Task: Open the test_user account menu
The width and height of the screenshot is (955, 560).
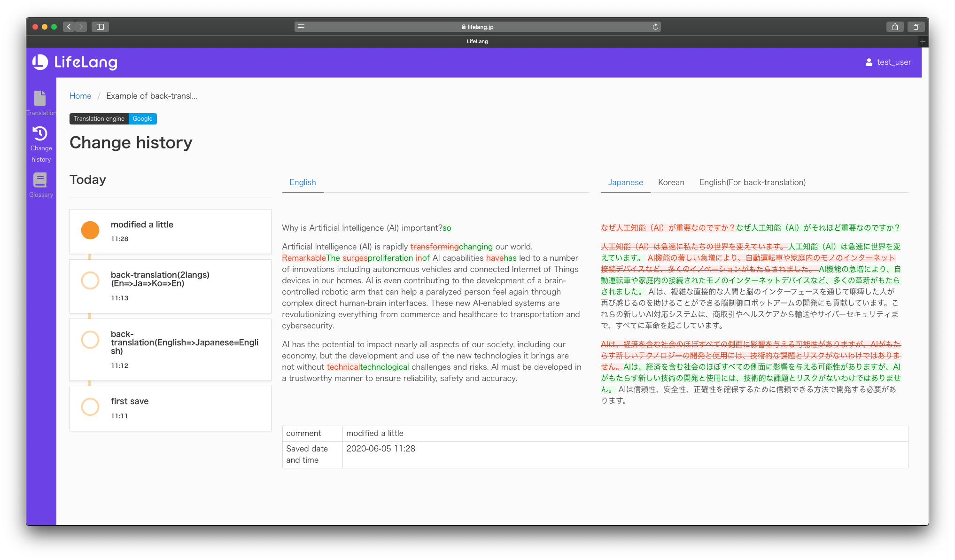Action: click(888, 62)
